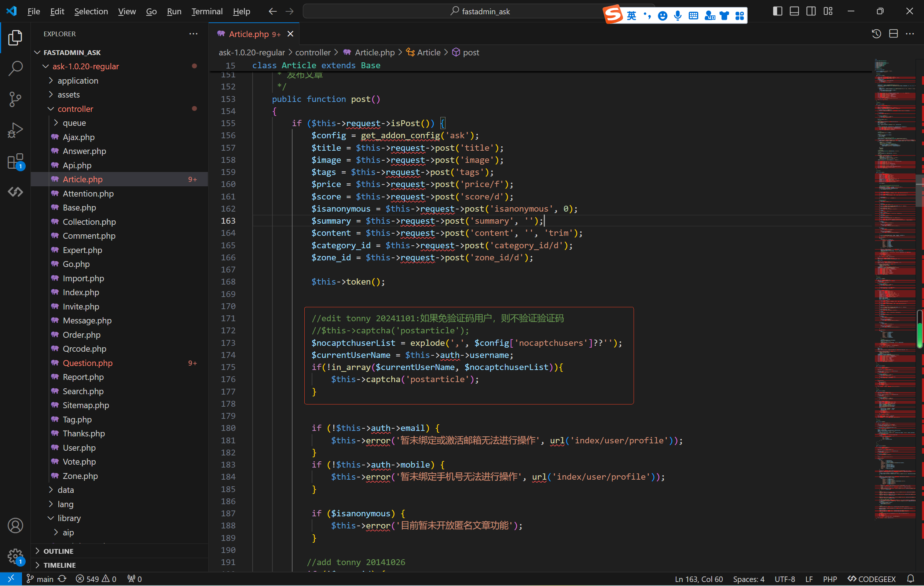Toggle the bottom panel layout button
Image resolution: width=924 pixels, height=586 pixels.
(794, 11)
